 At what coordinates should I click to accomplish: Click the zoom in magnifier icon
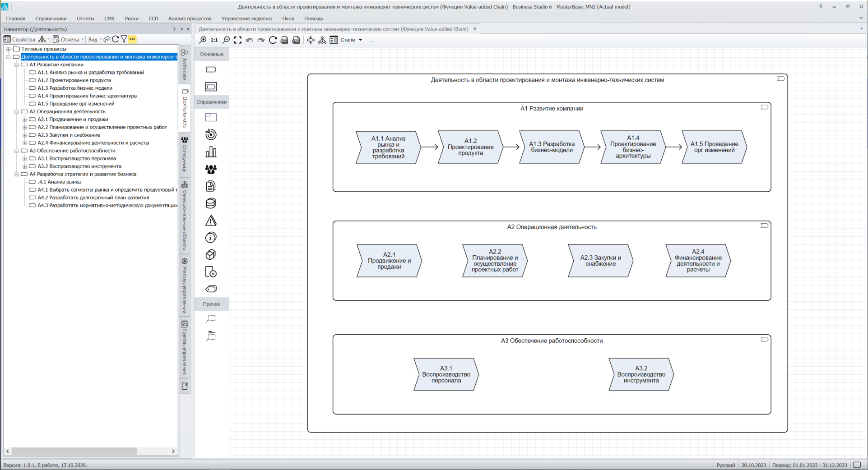pos(203,40)
